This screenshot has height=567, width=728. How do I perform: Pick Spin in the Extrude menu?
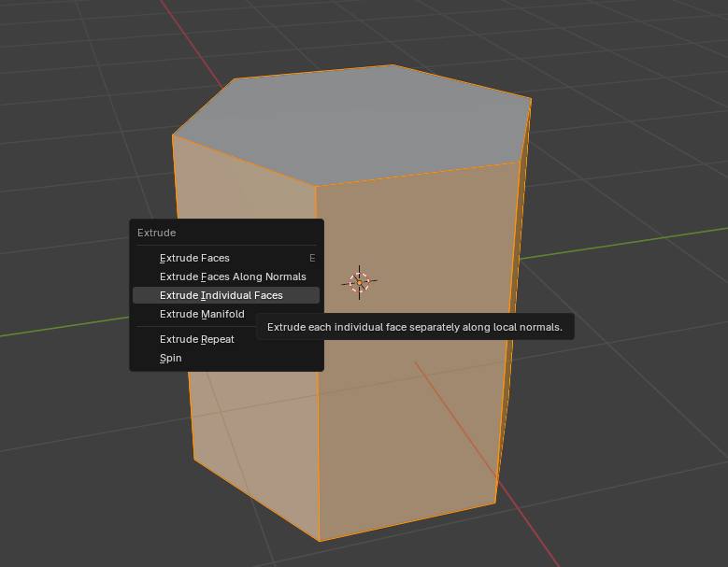[171, 358]
